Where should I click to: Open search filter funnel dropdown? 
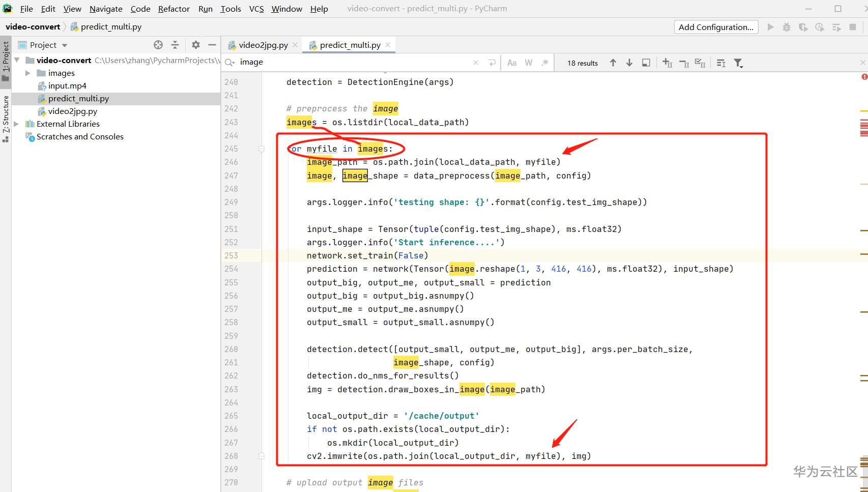[x=738, y=63]
